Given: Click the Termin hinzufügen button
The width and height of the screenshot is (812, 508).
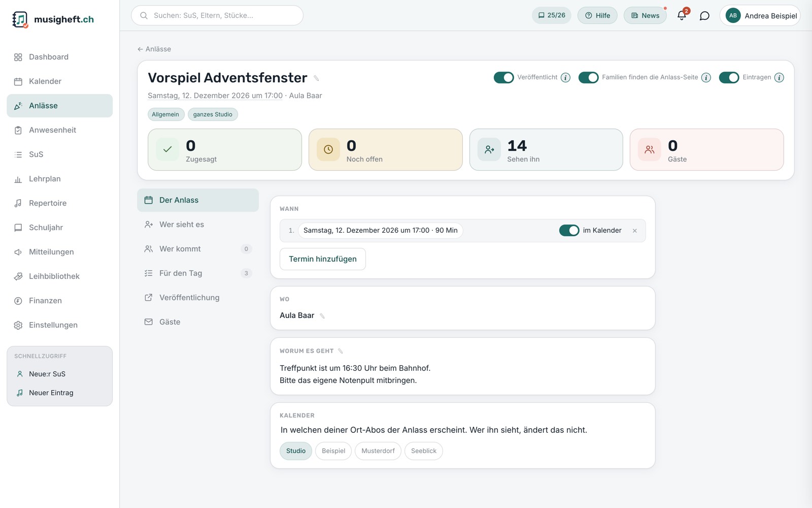Looking at the screenshot, I should [x=323, y=259].
